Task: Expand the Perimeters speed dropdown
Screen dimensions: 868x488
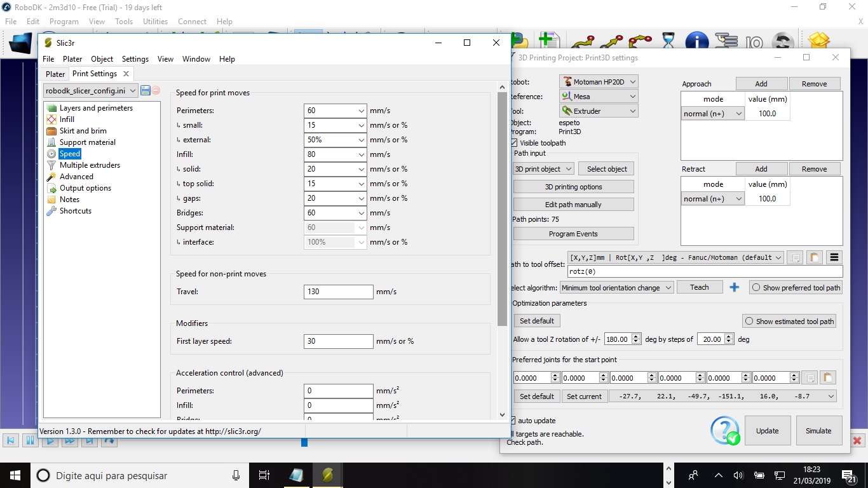Action: pyautogui.click(x=361, y=111)
